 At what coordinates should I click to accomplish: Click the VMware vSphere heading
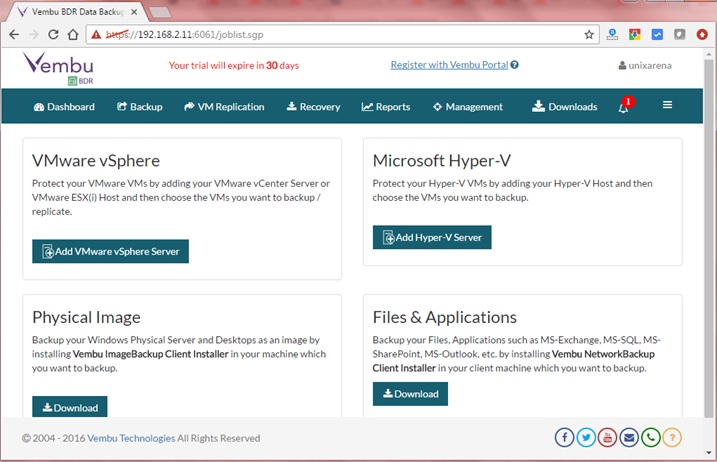pos(96,161)
